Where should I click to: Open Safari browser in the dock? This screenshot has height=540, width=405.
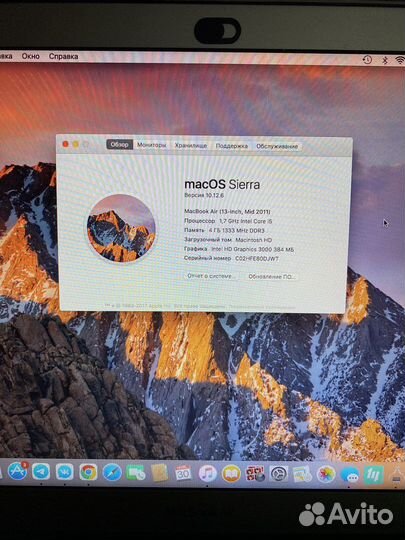112,472
